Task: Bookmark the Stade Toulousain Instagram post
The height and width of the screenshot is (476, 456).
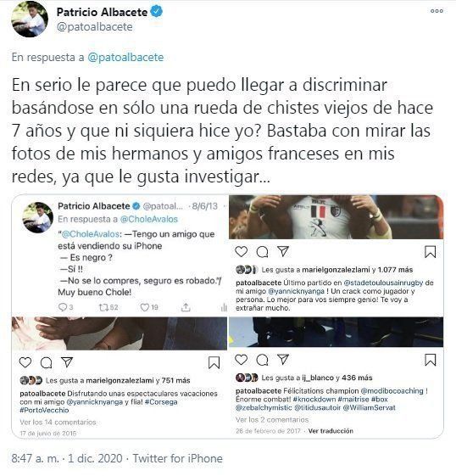Action: (x=430, y=252)
